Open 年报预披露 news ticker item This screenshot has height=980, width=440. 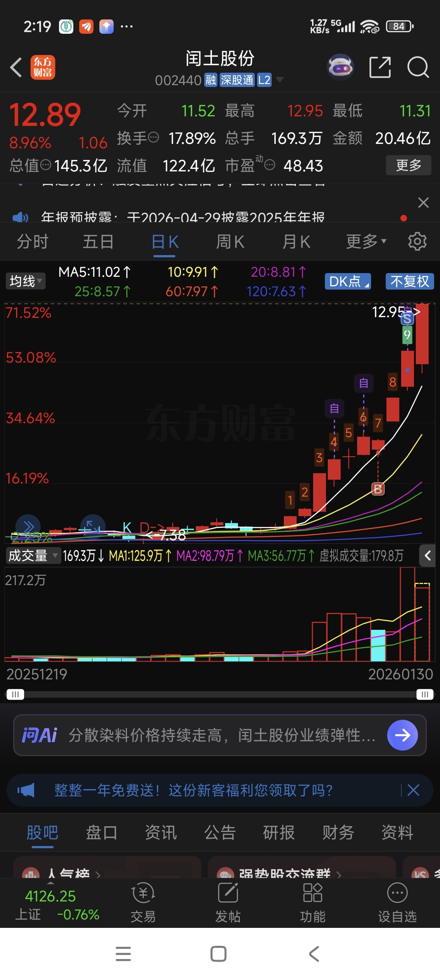click(183, 217)
